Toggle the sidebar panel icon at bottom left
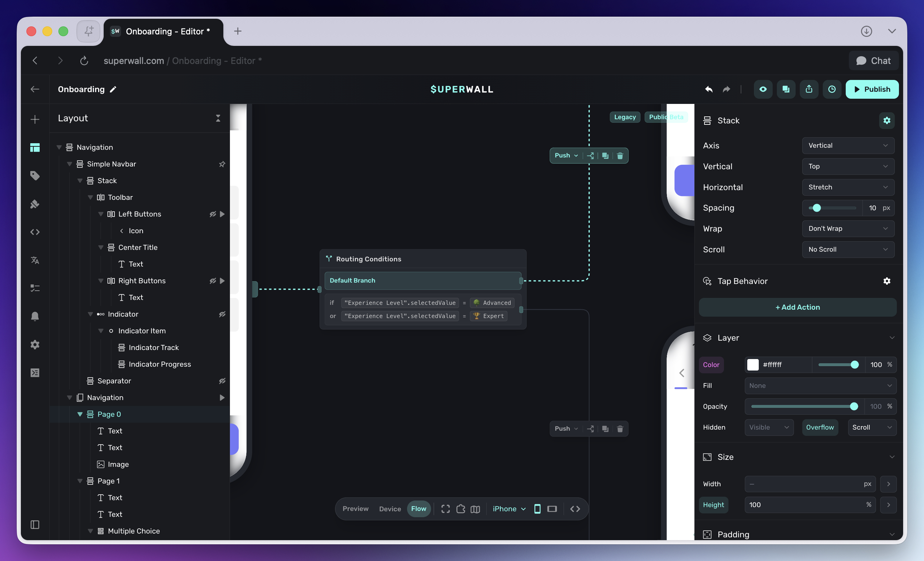 (x=35, y=524)
